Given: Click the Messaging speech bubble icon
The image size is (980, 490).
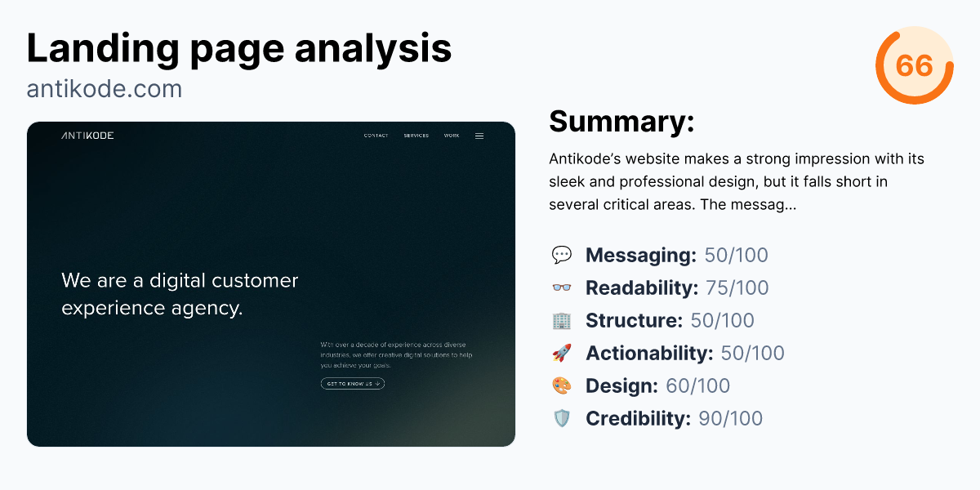Looking at the screenshot, I should coord(562,255).
